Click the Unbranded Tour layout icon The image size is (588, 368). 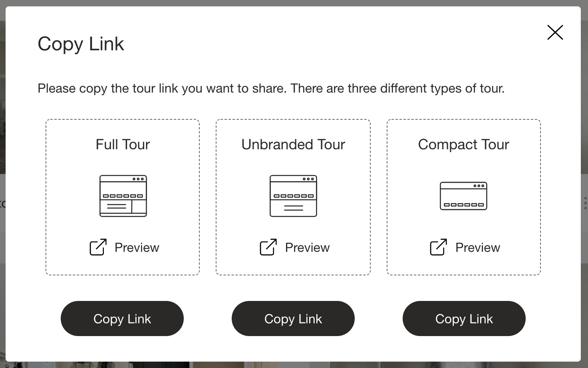[293, 196]
